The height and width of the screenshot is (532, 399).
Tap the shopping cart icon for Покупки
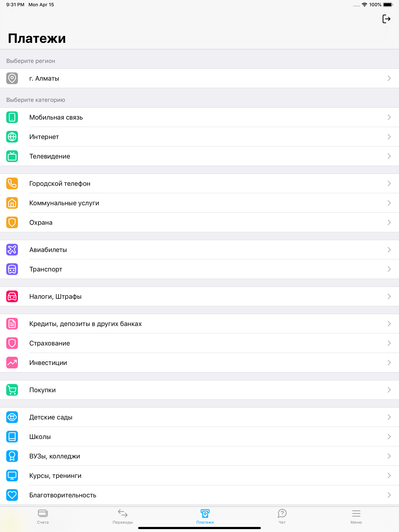pos(12,390)
